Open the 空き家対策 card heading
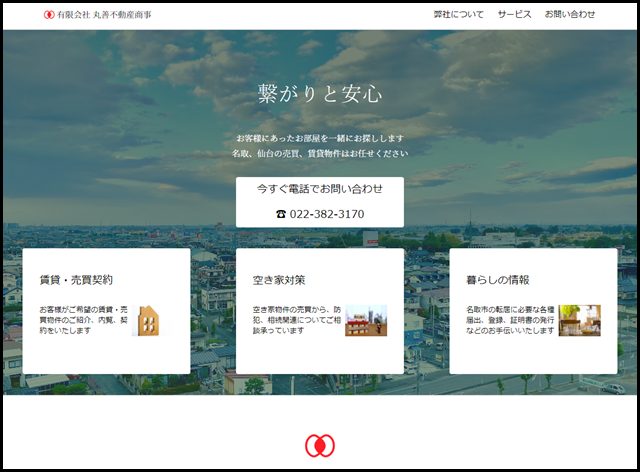This screenshot has height=472, width=640. (279, 280)
